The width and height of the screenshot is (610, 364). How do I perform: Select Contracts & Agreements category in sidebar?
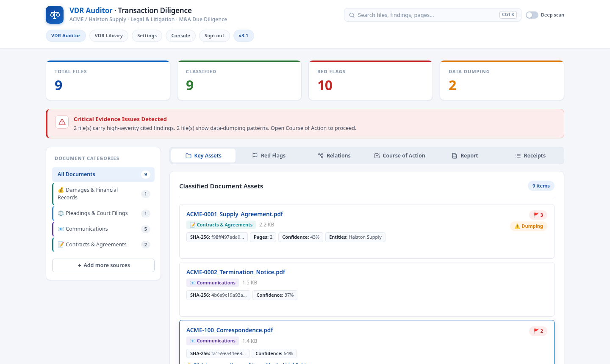coord(103,245)
